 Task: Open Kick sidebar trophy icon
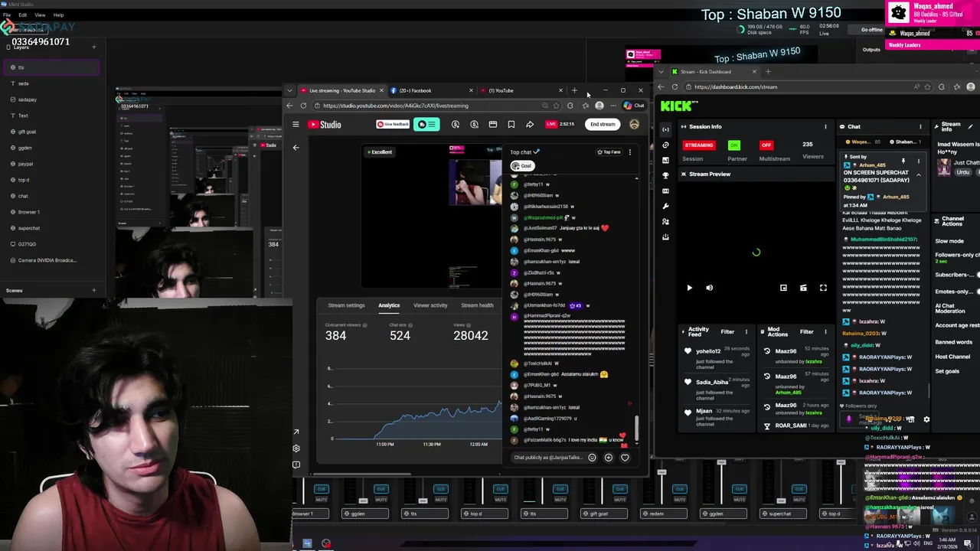665,175
